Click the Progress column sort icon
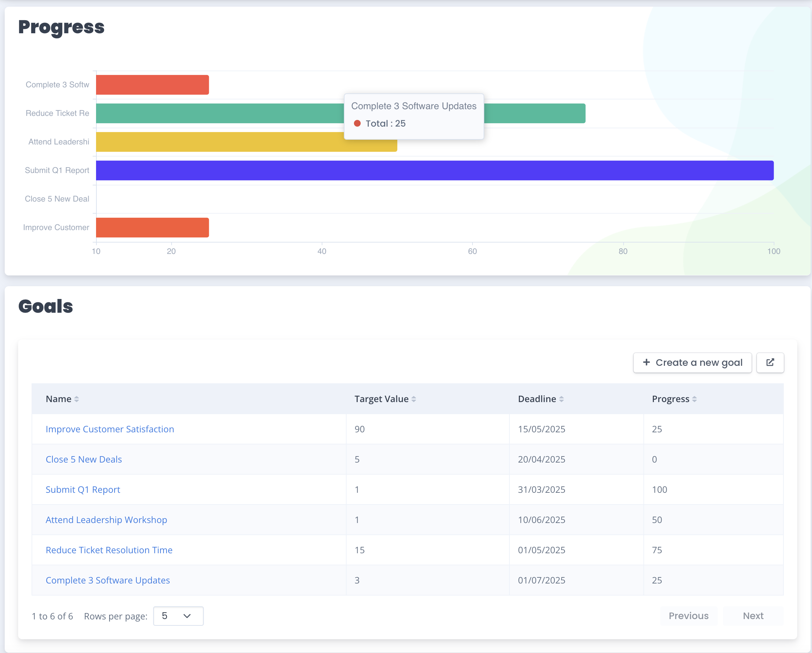 pos(694,399)
